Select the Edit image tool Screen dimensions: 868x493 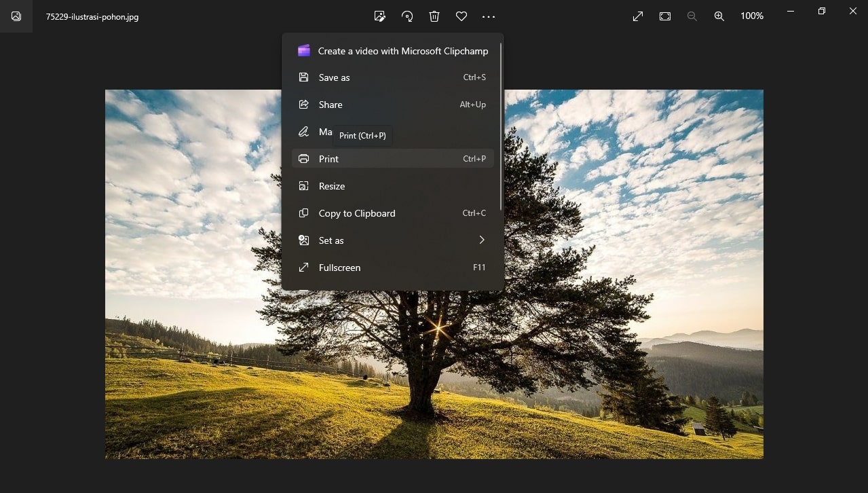point(379,16)
